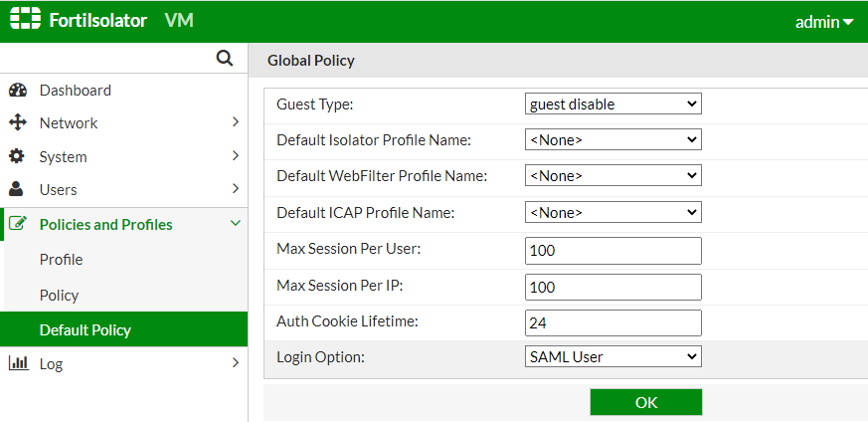This screenshot has height=422, width=868.
Task: Click the Max Session Per IP field
Action: coord(612,287)
